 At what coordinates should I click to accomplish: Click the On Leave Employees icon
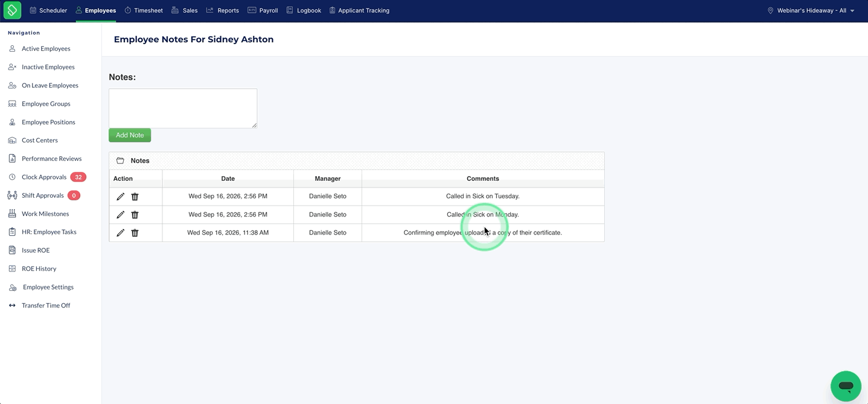[12, 85]
